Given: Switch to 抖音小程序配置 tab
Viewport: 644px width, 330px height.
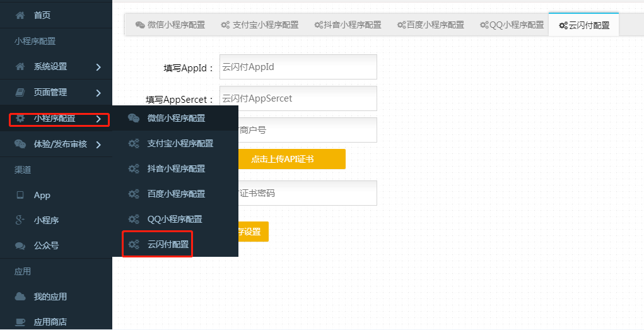Looking at the screenshot, I should click(x=348, y=25).
